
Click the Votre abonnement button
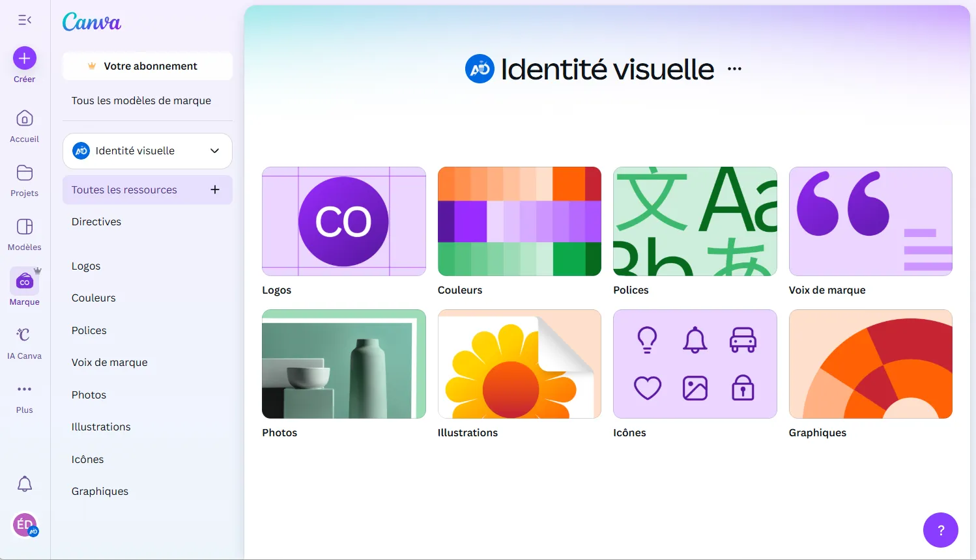[147, 66]
